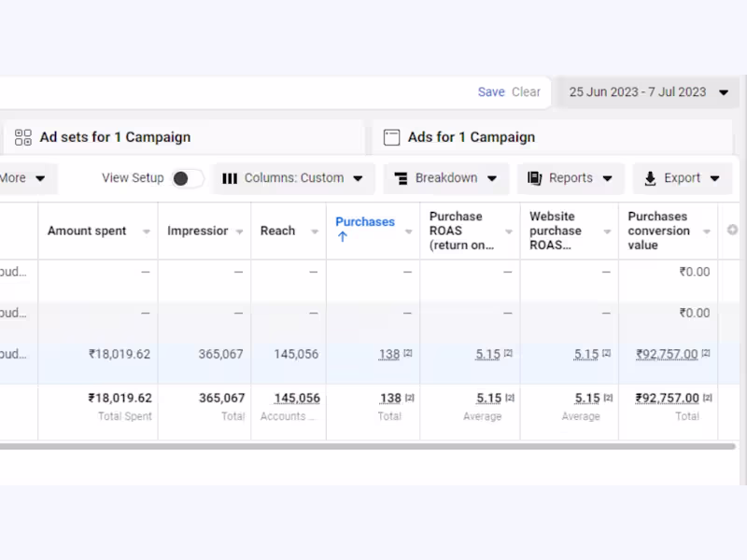The width and height of the screenshot is (747, 560).
Task: Click the Purchases sort arrow icon
Action: coord(343,237)
